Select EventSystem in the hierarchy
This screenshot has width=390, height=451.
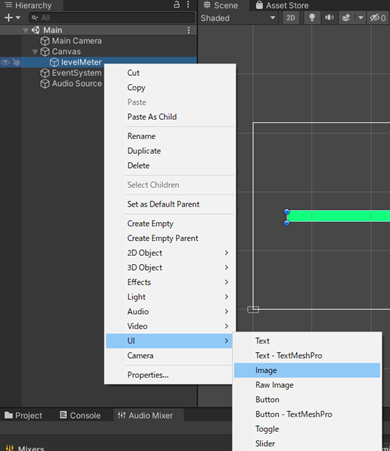pos(76,73)
